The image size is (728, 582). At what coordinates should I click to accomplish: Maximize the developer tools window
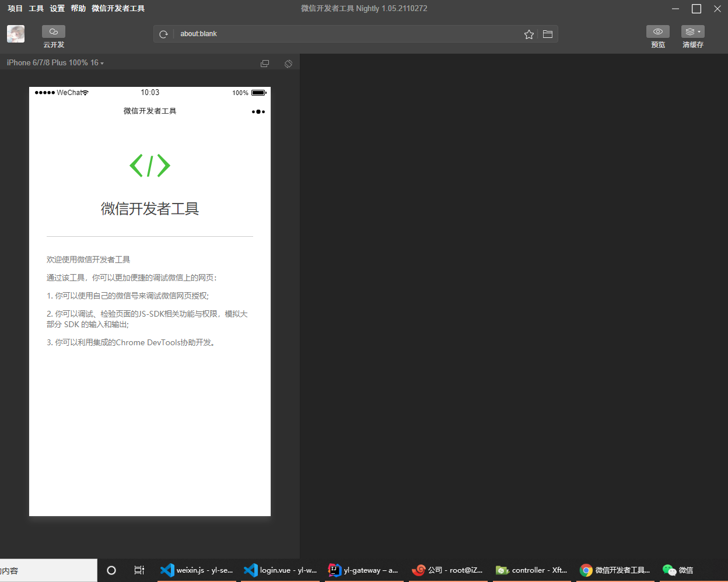[x=696, y=9]
